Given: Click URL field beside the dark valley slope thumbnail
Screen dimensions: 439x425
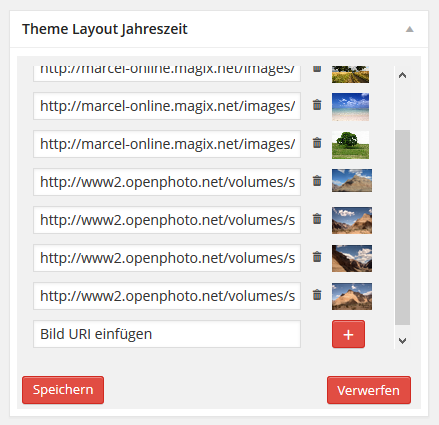Looking at the screenshot, I should (x=167, y=258).
